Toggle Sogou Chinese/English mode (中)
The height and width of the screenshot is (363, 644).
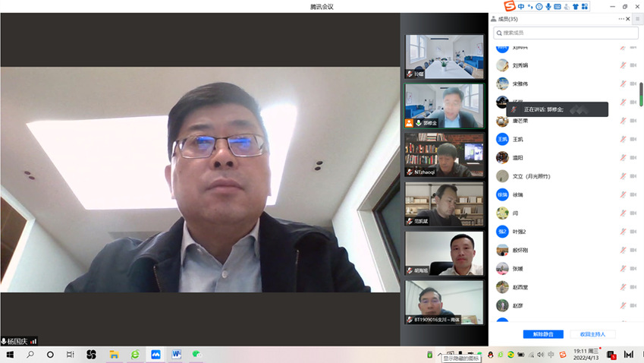(x=521, y=7)
